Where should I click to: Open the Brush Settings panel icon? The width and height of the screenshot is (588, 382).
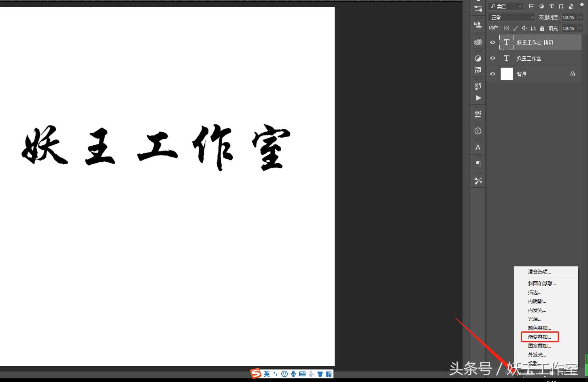click(478, 8)
